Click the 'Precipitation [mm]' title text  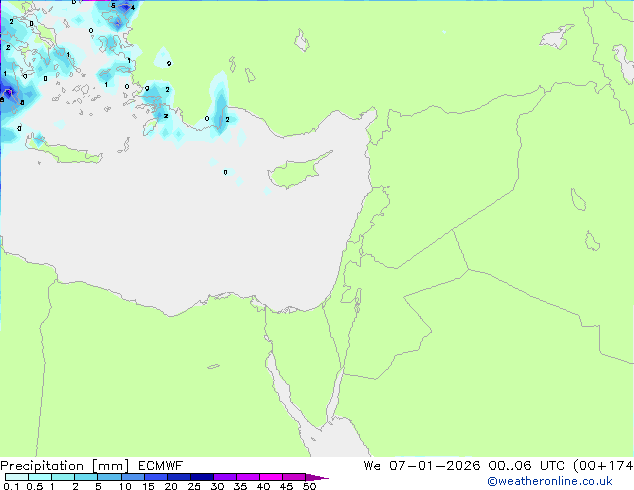pos(65,466)
